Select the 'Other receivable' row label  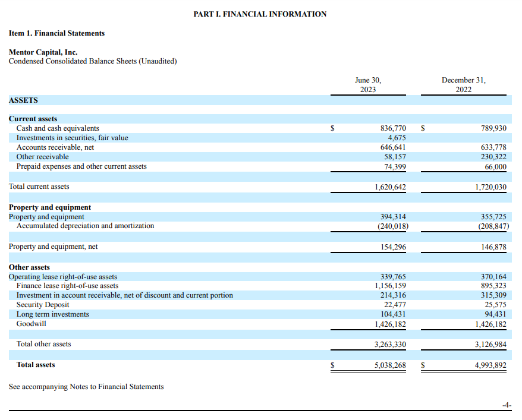pyautogui.click(x=42, y=157)
